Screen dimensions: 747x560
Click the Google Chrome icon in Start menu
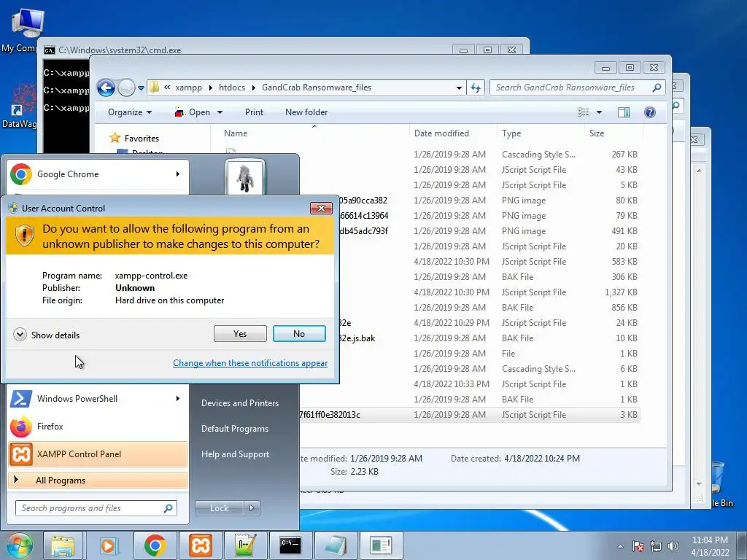point(21,174)
